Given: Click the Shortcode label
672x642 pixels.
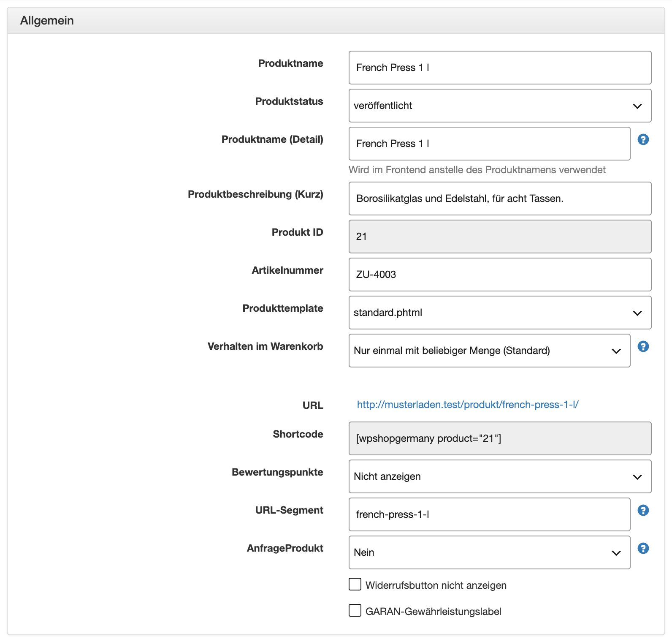Looking at the screenshot, I should click(x=298, y=434).
